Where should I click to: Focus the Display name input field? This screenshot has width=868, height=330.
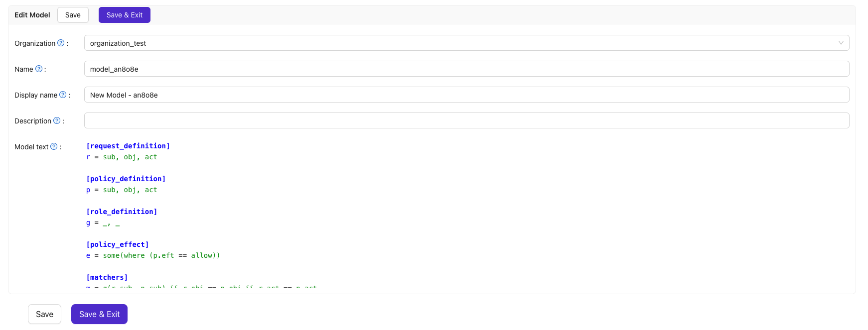pyautogui.click(x=466, y=95)
